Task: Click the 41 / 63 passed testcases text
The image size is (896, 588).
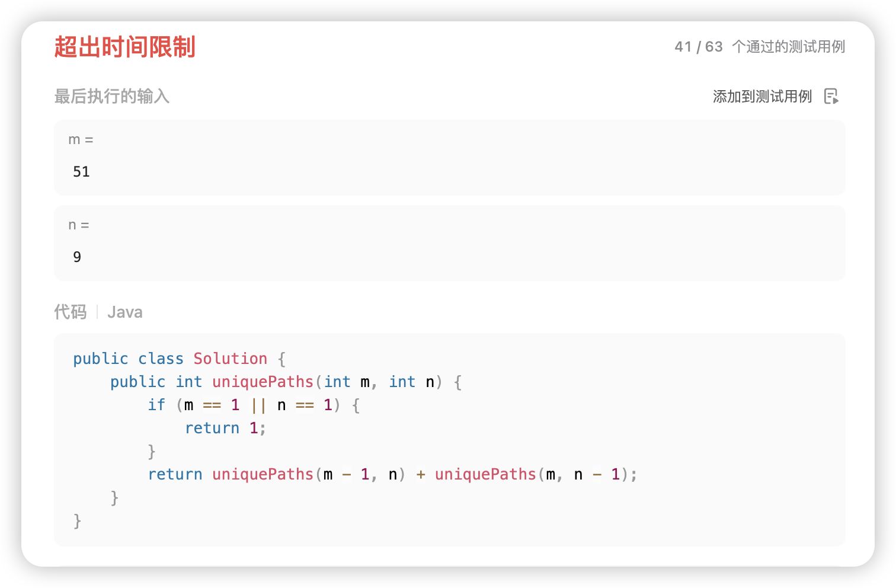Action: pyautogui.click(x=760, y=47)
